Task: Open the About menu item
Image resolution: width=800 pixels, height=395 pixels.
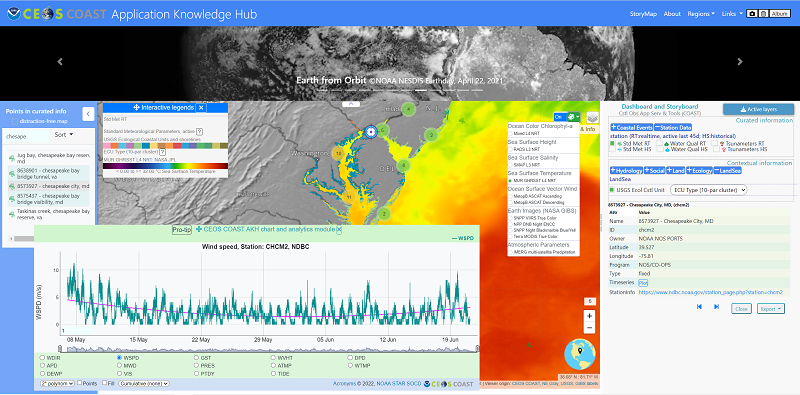Action: click(672, 14)
